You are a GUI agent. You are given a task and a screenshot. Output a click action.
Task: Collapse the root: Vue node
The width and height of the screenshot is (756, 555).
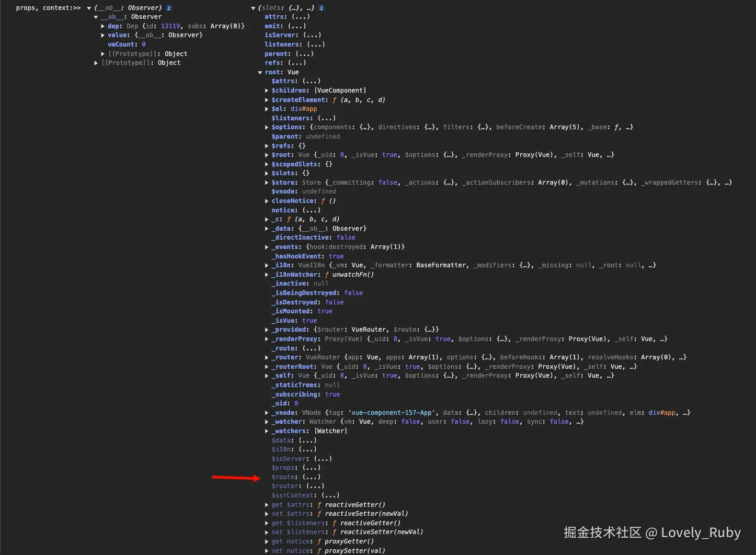(260, 73)
